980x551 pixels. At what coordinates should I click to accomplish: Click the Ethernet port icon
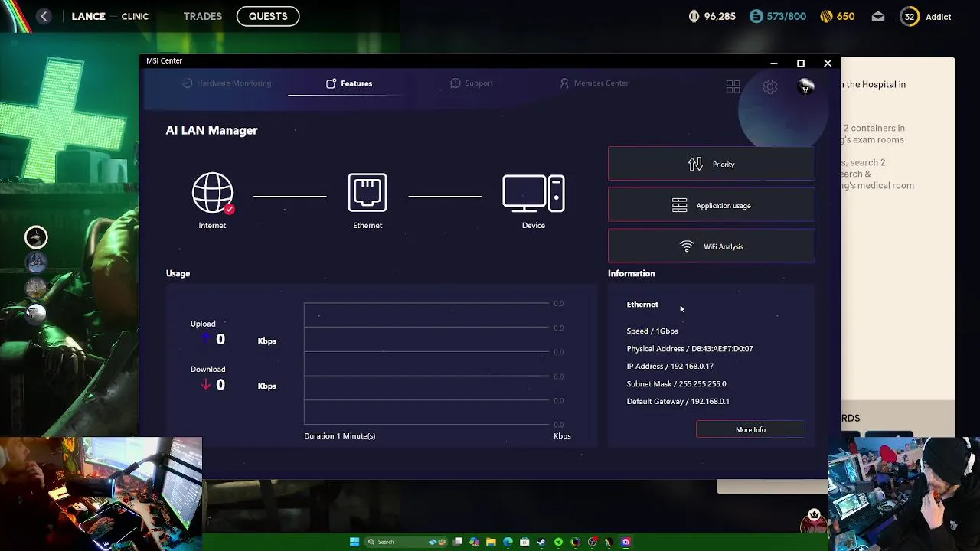click(x=367, y=193)
